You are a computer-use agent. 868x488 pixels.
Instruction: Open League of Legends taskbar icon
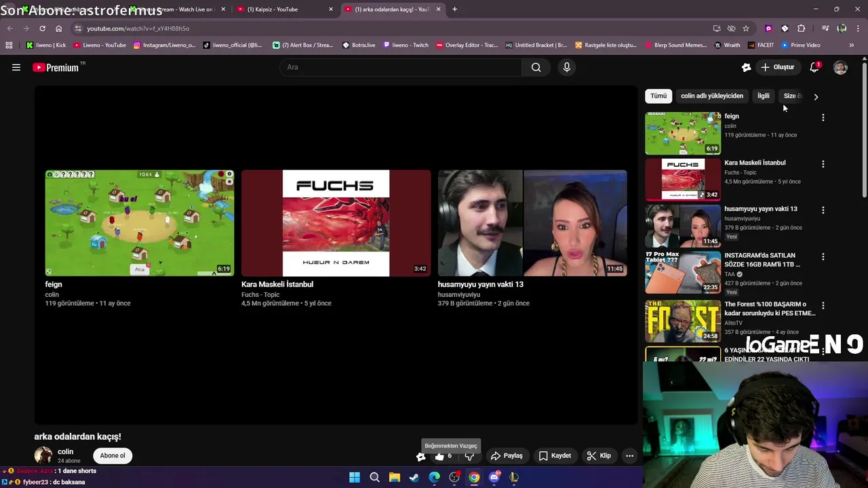[514, 477]
